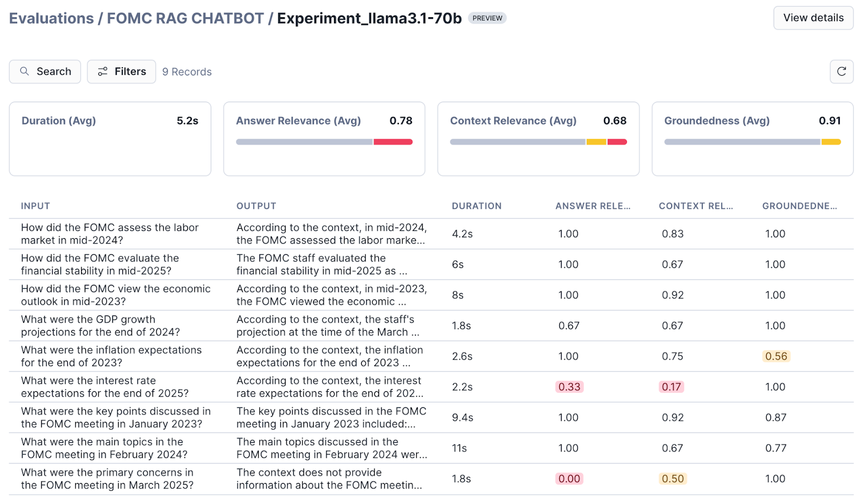
Task: Open the View details button
Action: click(813, 18)
